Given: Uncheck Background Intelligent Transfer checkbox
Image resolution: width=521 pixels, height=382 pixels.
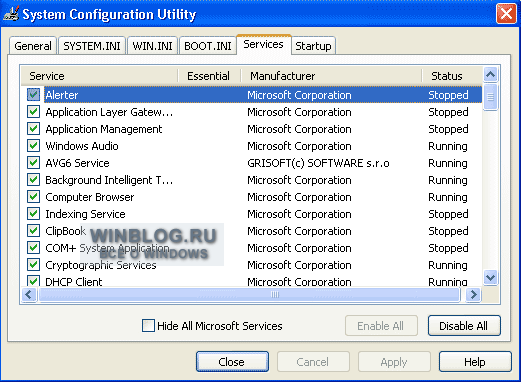Looking at the screenshot, I should (x=33, y=180).
